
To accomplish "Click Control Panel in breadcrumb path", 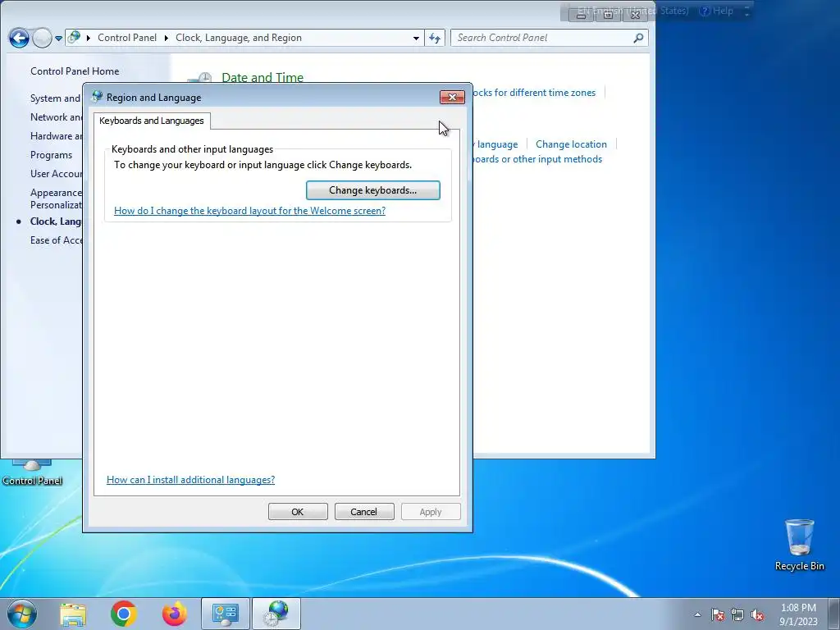I will (127, 38).
